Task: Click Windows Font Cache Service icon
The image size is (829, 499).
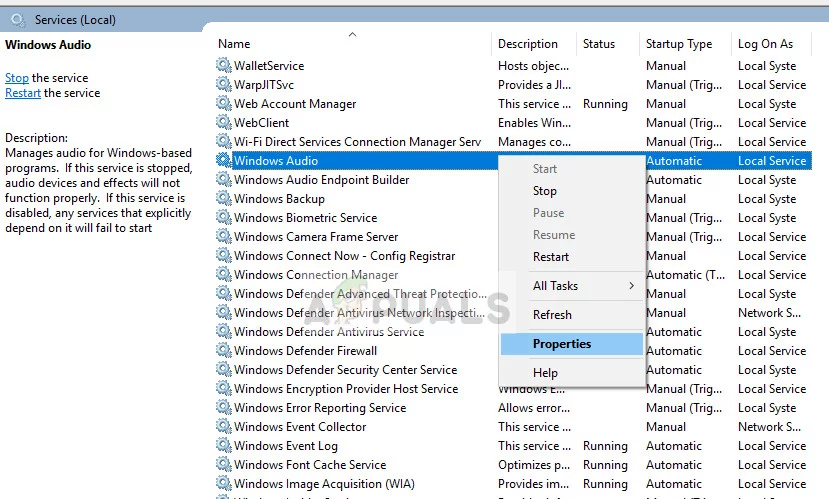Action: click(224, 465)
